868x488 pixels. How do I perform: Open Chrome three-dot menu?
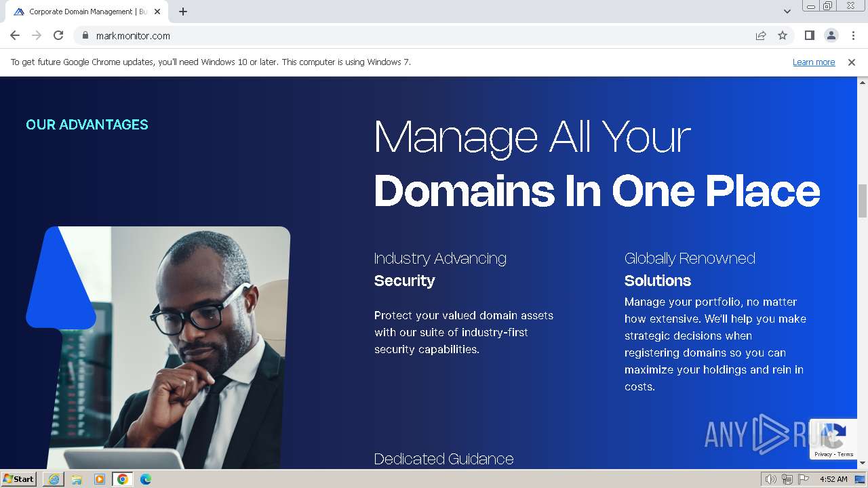tap(853, 35)
